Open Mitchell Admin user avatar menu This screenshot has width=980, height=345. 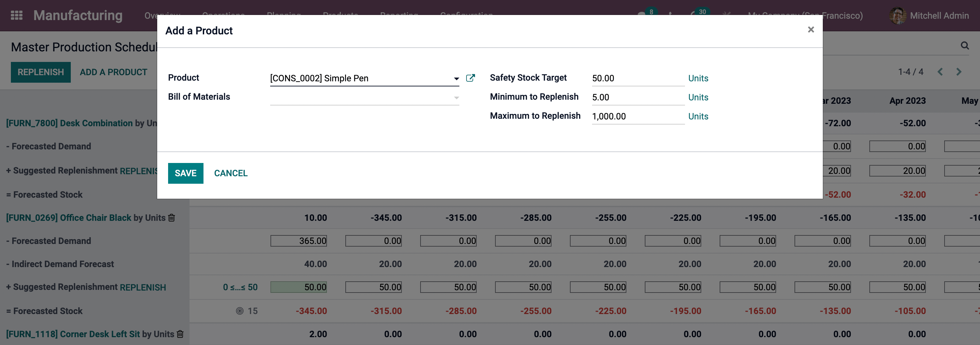(898, 16)
